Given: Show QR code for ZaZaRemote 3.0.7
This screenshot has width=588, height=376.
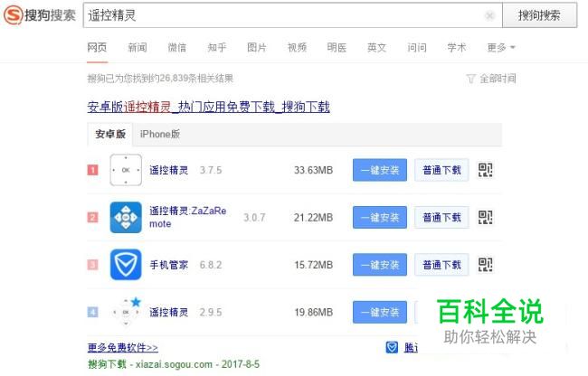Looking at the screenshot, I should 485,217.
